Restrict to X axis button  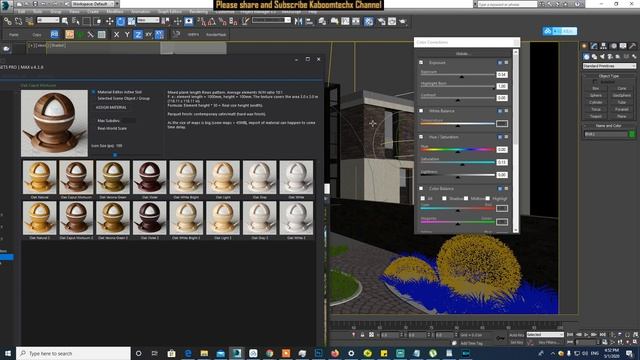coord(116,35)
